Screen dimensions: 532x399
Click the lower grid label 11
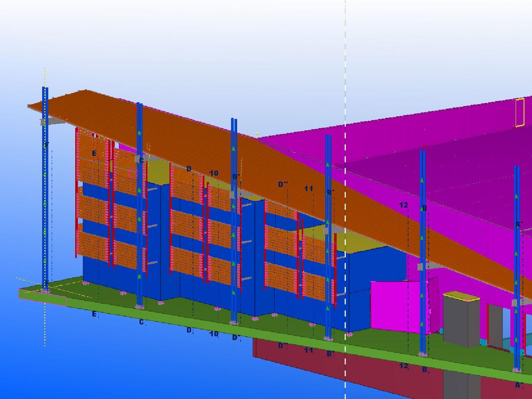[x=309, y=350]
